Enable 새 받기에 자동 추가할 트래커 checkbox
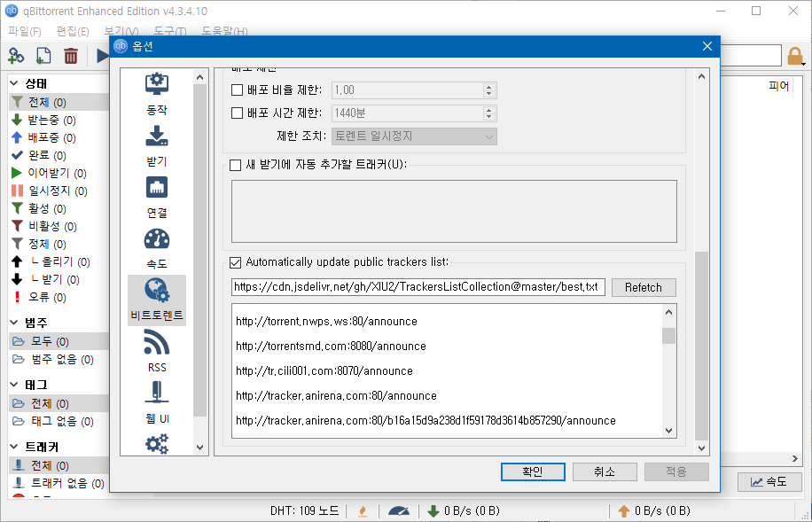Viewport: 812px width, 522px height. [x=235, y=165]
